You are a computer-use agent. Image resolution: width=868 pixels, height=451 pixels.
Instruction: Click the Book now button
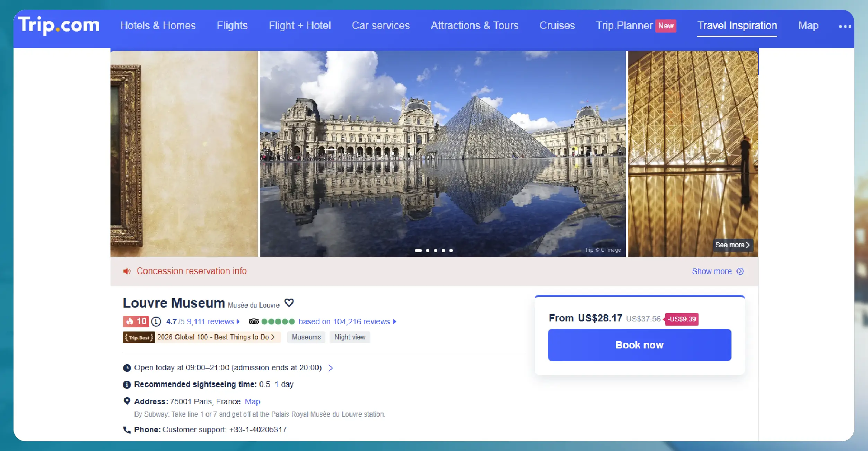[x=639, y=345]
